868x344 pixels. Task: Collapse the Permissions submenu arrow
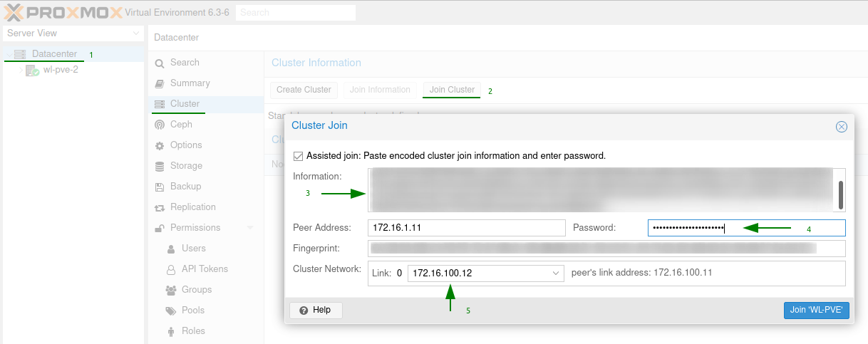point(250,228)
